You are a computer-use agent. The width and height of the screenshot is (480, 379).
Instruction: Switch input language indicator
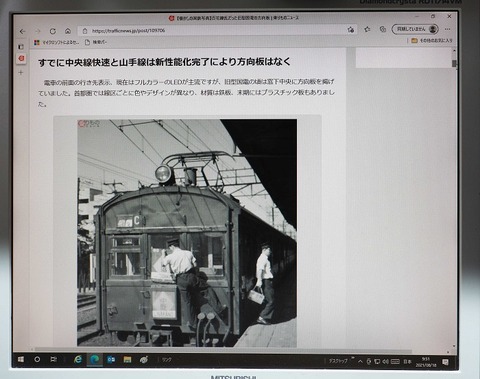click(407, 362)
